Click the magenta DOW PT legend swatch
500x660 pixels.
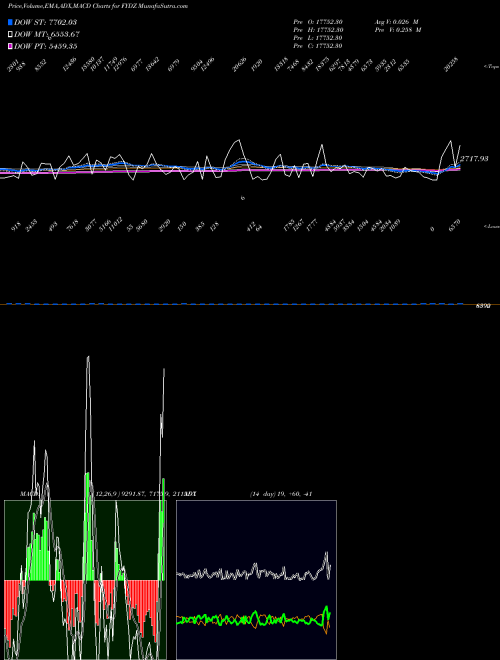click(x=10, y=46)
